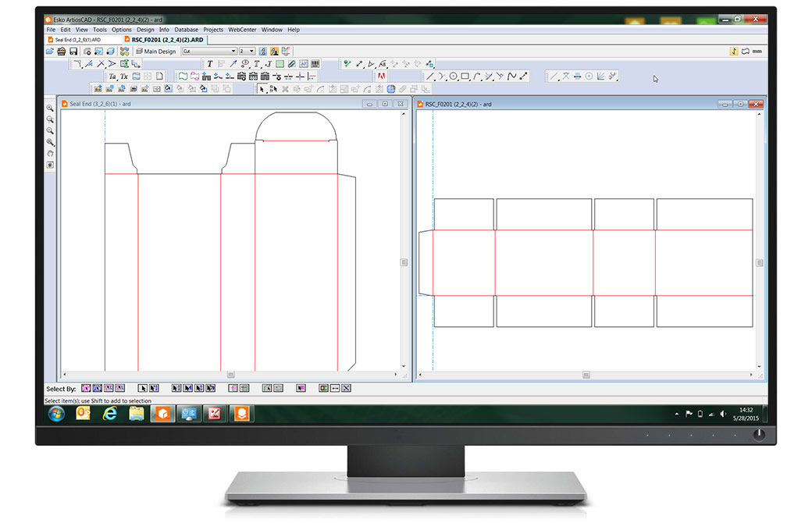Open the Database menu
812x523 pixels.
point(187,29)
